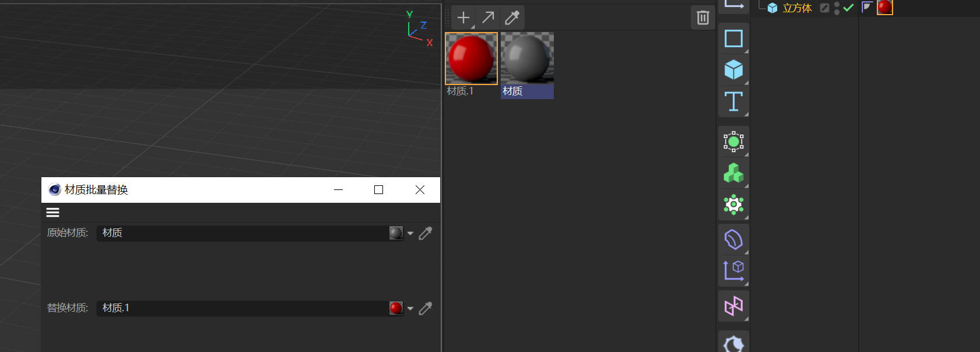
Task: Select the rectangle spline tool
Action: [x=733, y=38]
